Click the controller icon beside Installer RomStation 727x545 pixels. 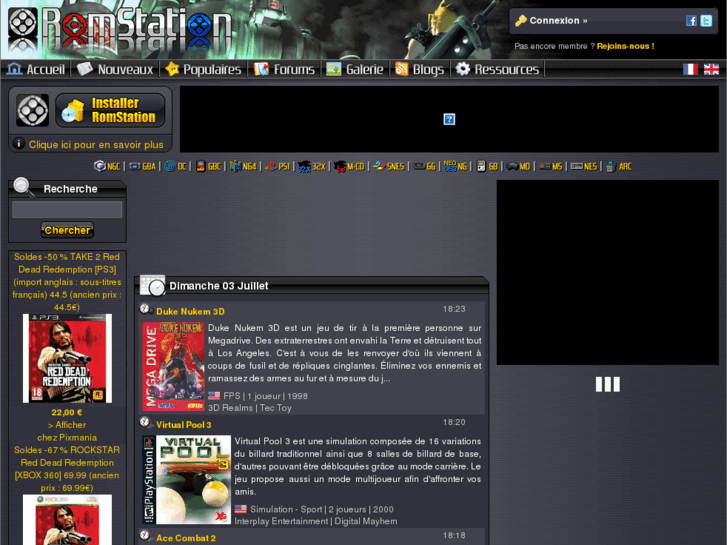(x=32, y=110)
